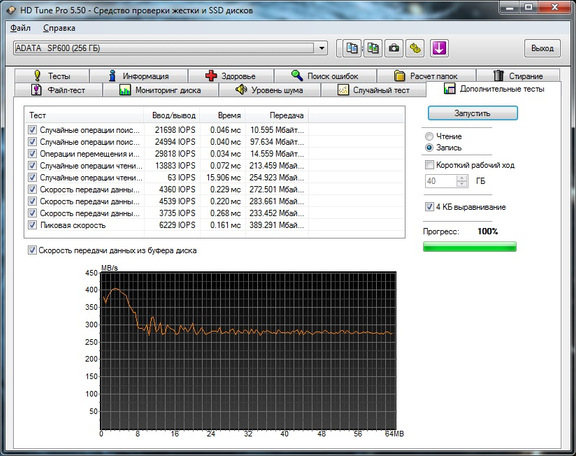Enable the Короткий рабочий ход checkbox
The height and width of the screenshot is (456, 576).
coord(429,165)
